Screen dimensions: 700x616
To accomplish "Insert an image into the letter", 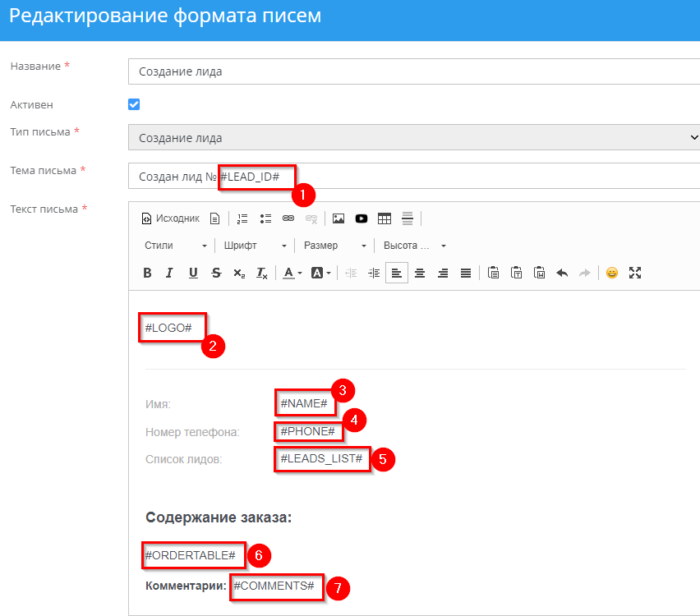I will click(338, 218).
